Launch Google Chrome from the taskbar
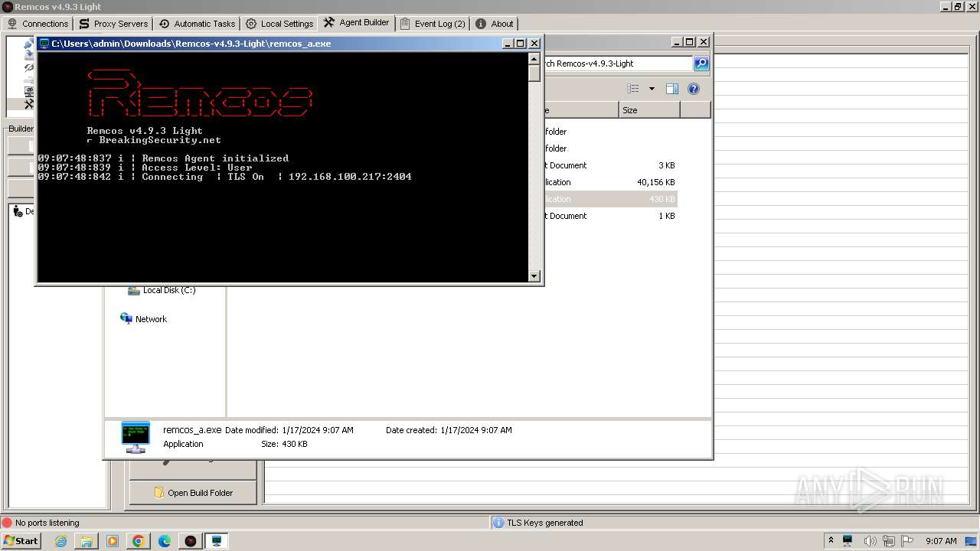The height and width of the screenshot is (551, 980). [x=139, y=541]
